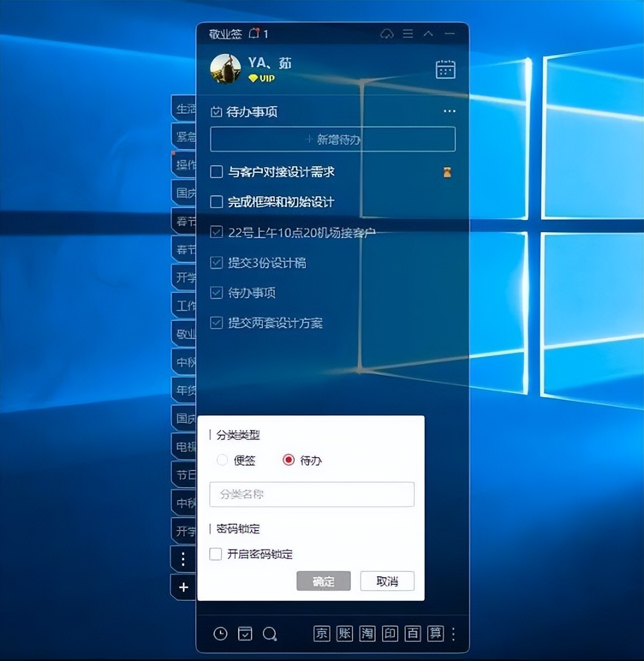Click the notification bell icon in title bar

tap(254, 34)
